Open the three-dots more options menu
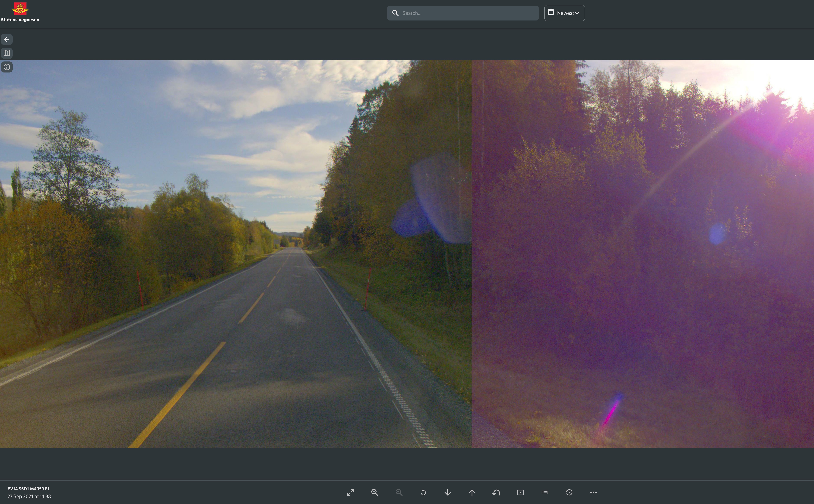This screenshot has height=504, width=814. coord(593,492)
